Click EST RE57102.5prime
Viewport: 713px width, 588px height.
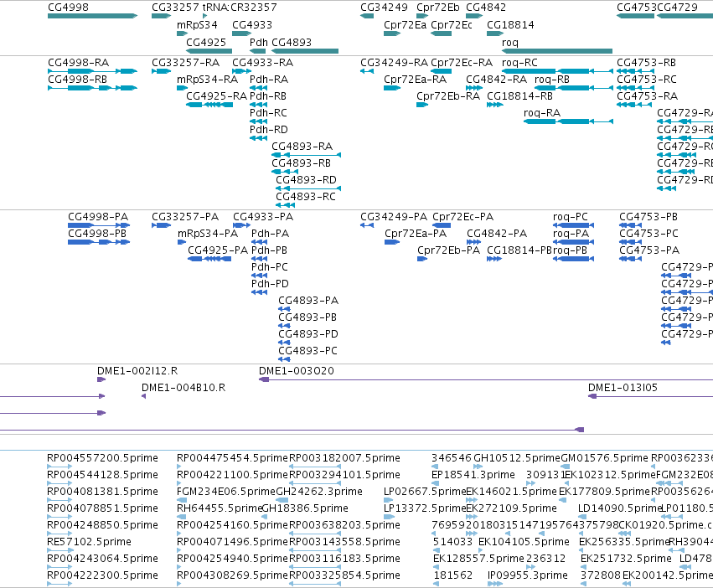click(89, 542)
